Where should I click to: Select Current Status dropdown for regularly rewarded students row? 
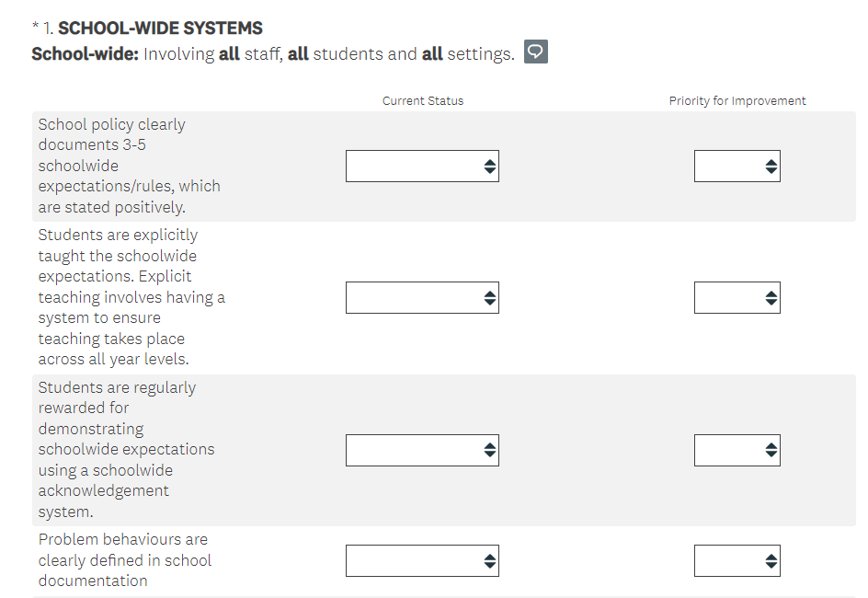[x=422, y=450]
